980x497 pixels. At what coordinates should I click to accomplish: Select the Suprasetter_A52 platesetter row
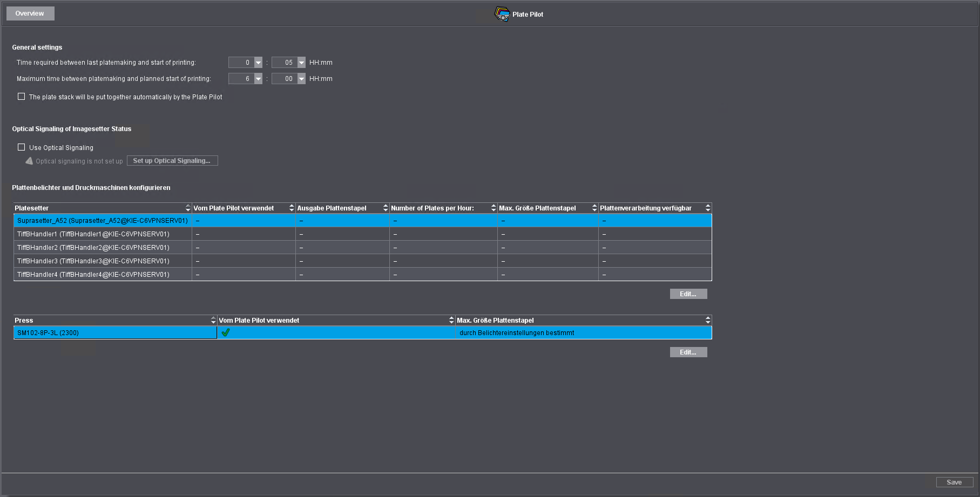pos(103,221)
